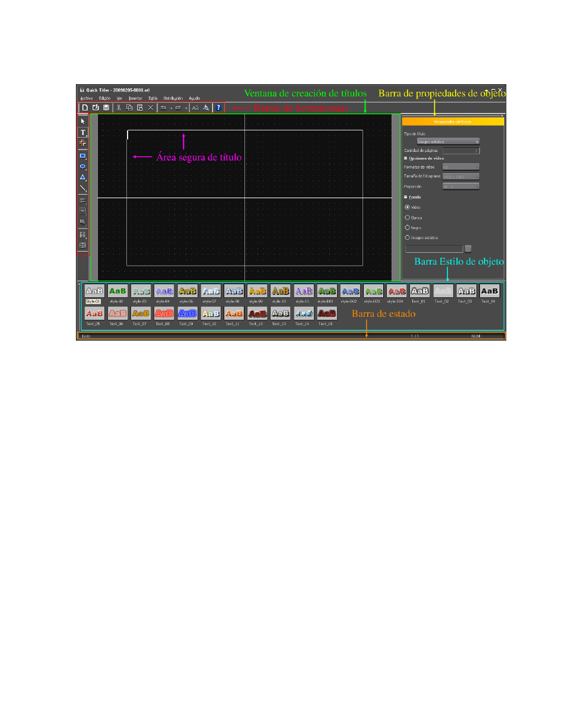Viewport: 566px width, 728px height.
Task: Apply the purple style-11 thumbnail
Action: (x=304, y=291)
